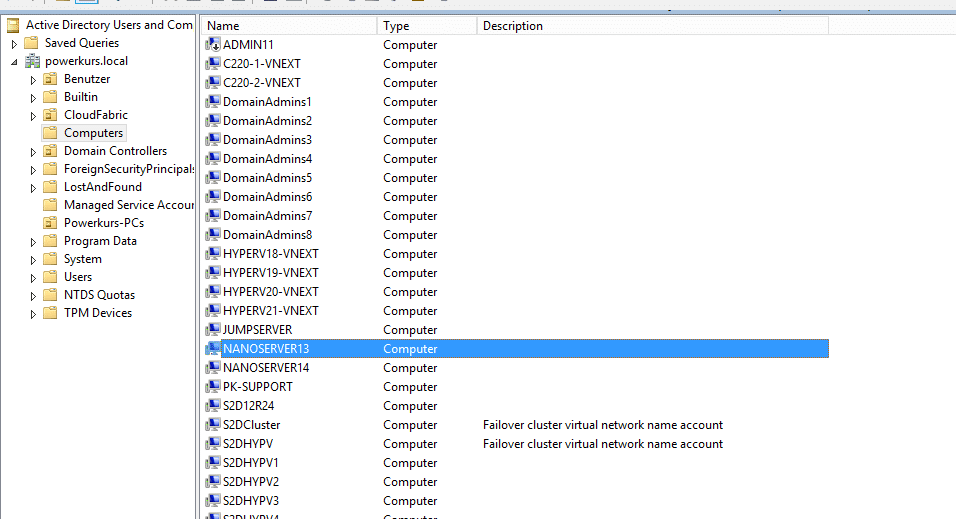Image resolution: width=956 pixels, height=519 pixels.
Task: Click the ADMIN11 computer icon
Action: click(212, 45)
